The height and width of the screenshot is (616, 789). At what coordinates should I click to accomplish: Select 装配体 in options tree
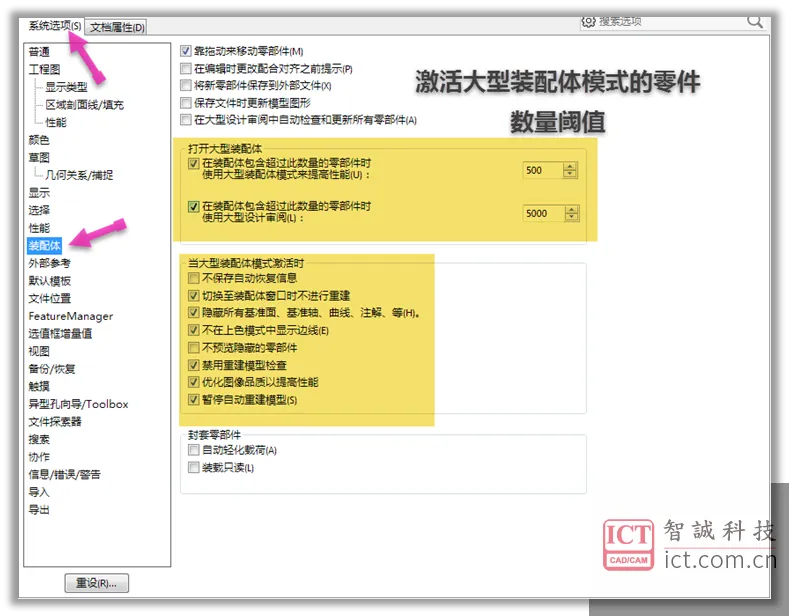point(44,246)
